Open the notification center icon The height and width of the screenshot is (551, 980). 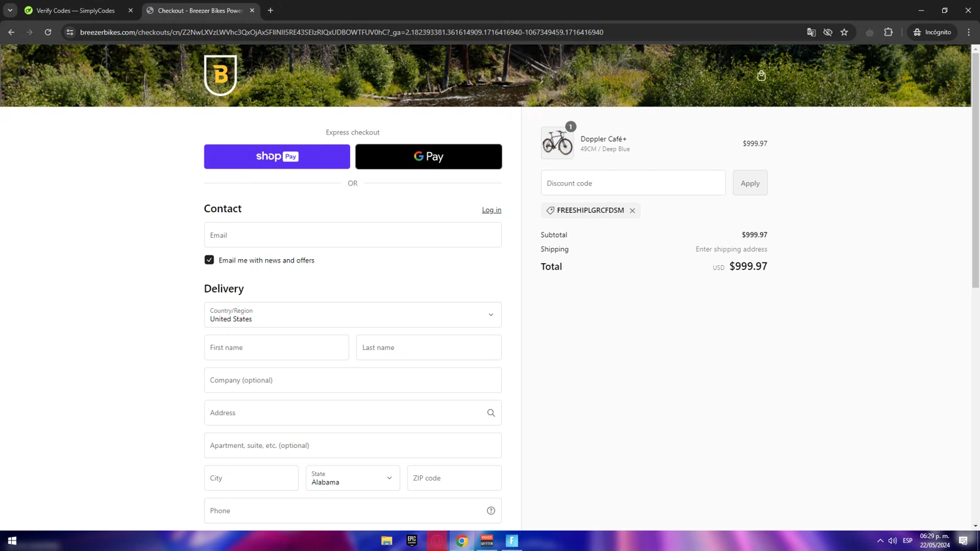(963, 541)
